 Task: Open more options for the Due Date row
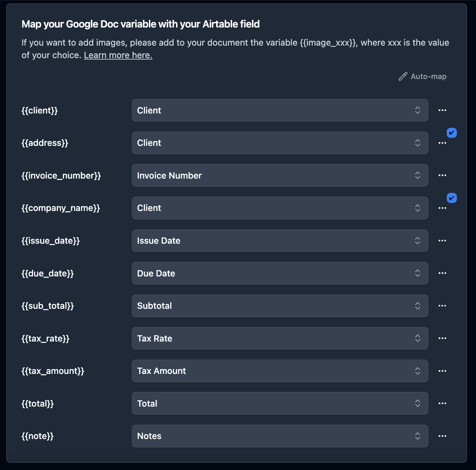442,273
